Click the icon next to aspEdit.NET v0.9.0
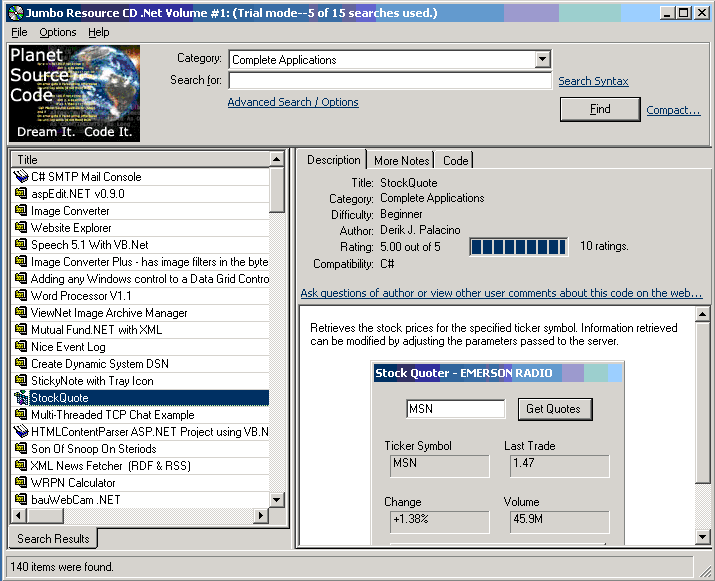The image size is (715, 581). pyautogui.click(x=21, y=193)
